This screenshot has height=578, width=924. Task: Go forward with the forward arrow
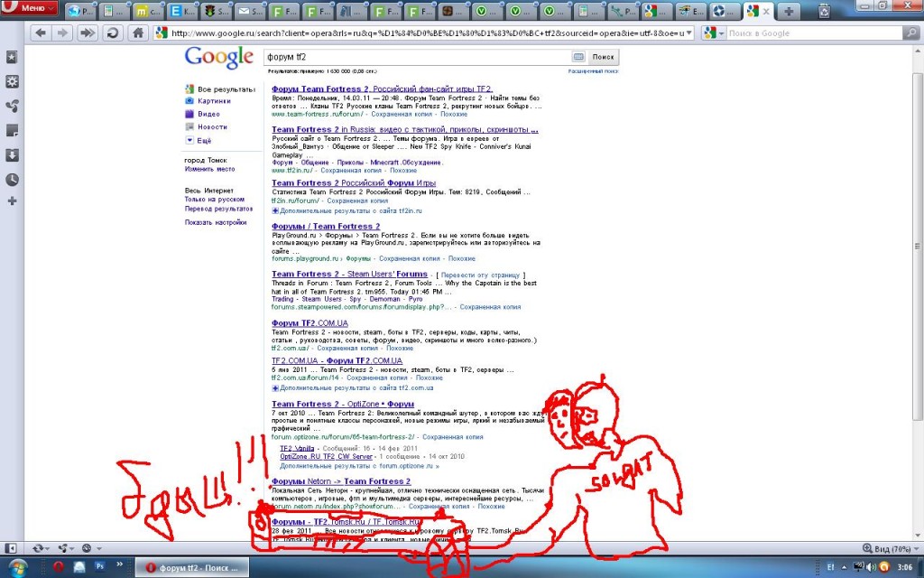tap(62, 33)
